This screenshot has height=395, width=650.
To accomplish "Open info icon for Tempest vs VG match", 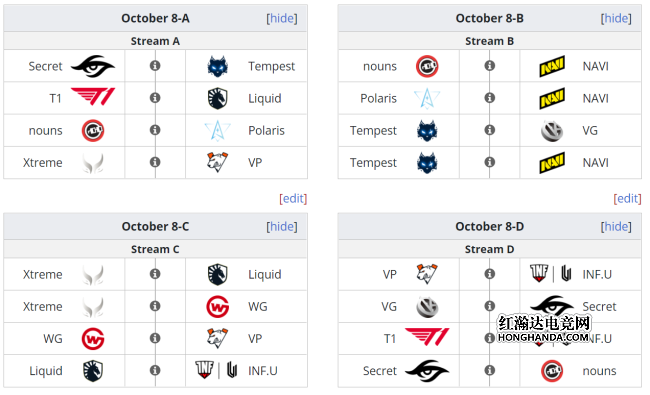I will [x=490, y=130].
